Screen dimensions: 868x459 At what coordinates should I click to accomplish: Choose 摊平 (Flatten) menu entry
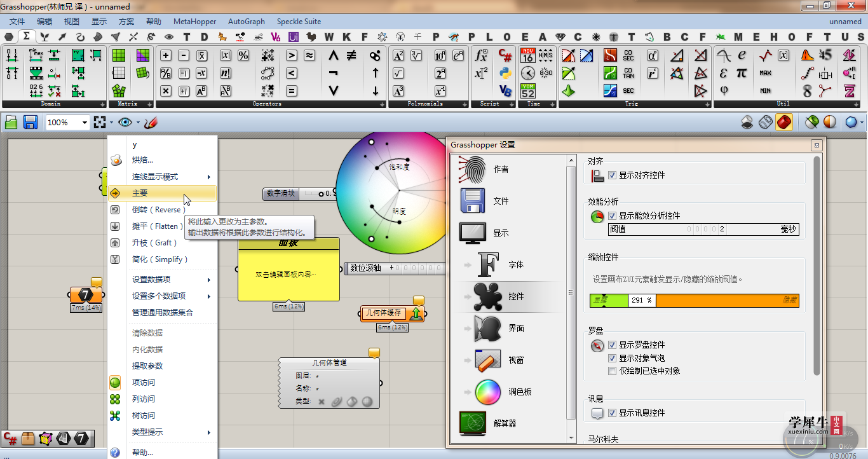pyautogui.click(x=163, y=226)
